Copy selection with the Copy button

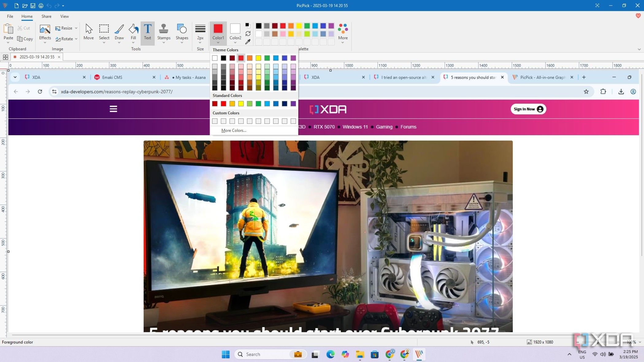coord(25,39)
